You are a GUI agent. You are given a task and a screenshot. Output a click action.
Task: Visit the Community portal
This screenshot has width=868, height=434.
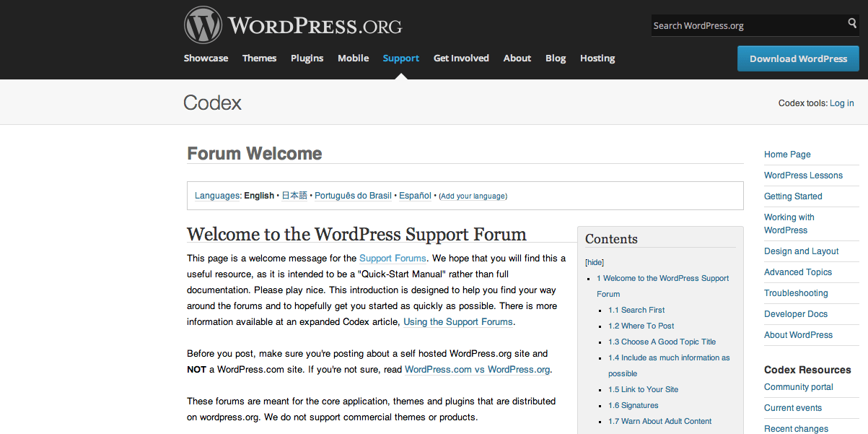pyautogui.click(x=799, y=386)
